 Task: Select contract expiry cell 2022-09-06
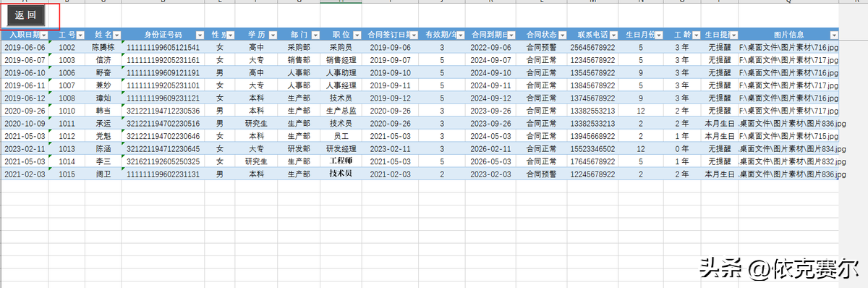490,47
